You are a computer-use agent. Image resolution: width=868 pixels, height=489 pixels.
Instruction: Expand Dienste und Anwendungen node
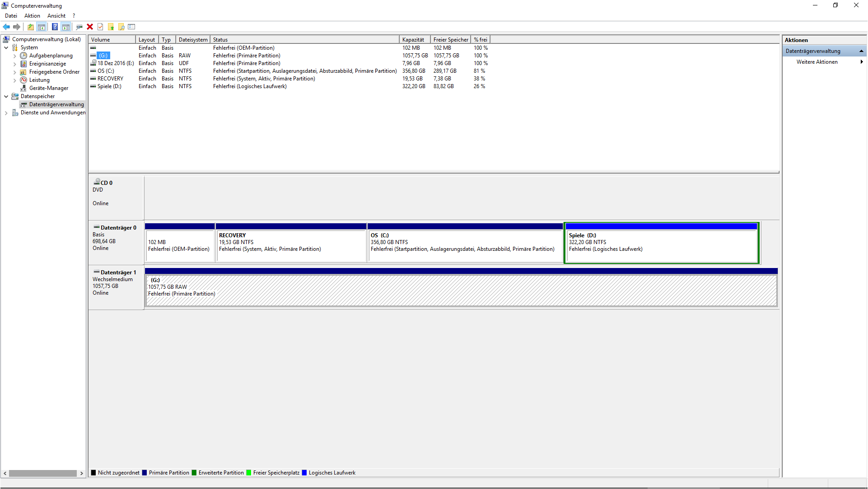coord(6,113)
